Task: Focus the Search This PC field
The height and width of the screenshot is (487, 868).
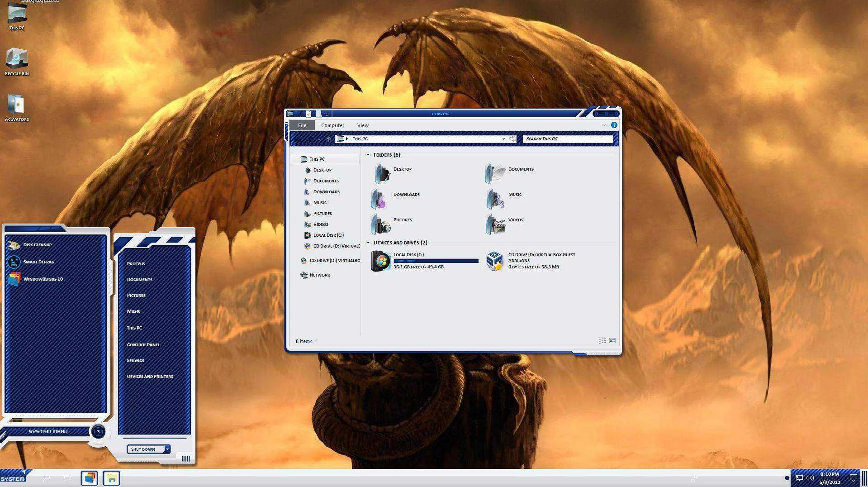Action: click(568, 139)
